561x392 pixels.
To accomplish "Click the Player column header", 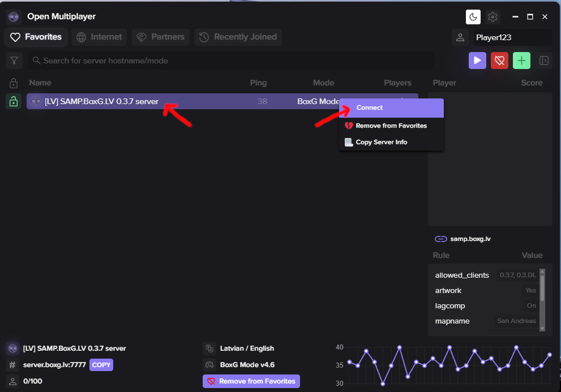I will (444, 83).
